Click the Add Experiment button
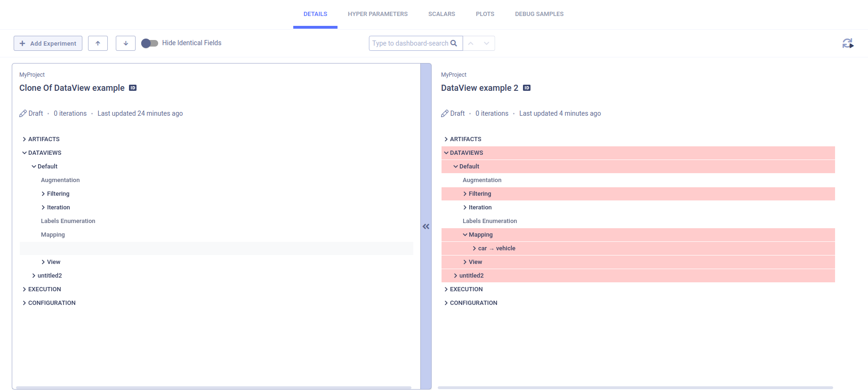 pos(48,43)
